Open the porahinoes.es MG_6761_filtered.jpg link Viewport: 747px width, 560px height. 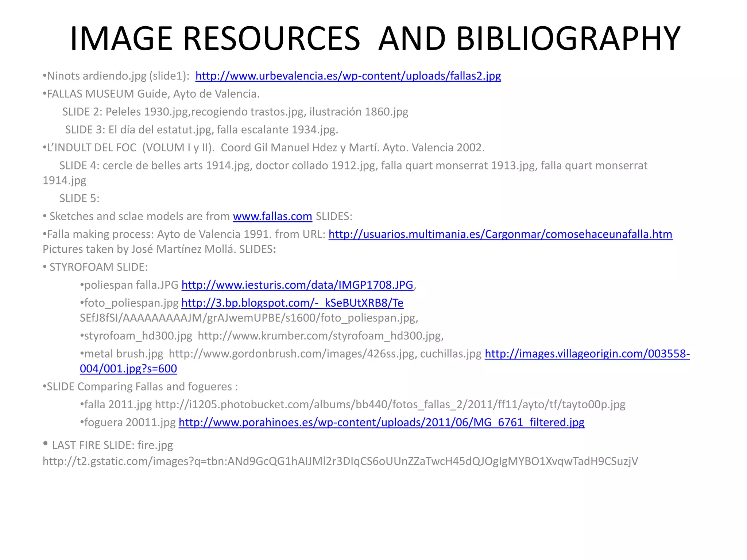[382, 422]
